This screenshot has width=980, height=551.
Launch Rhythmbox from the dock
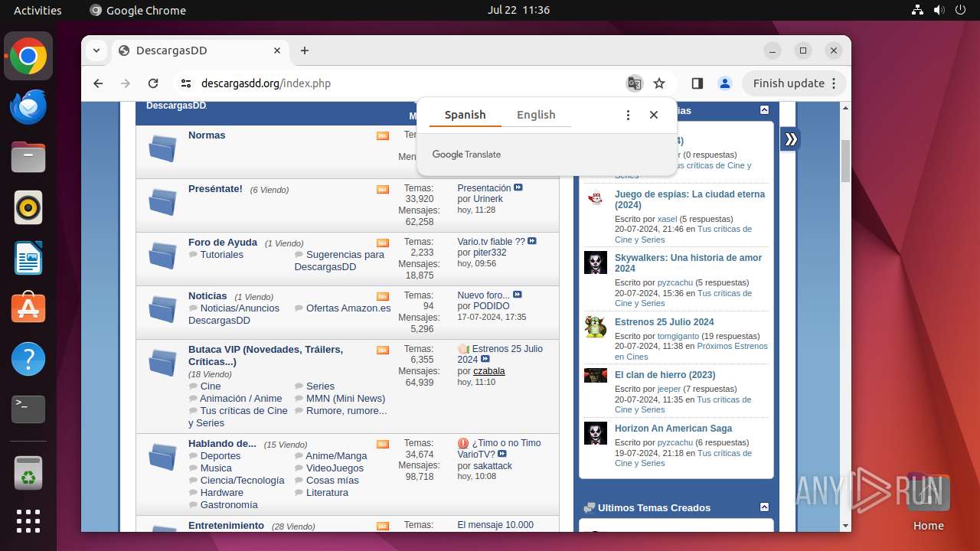click(28, 207)
